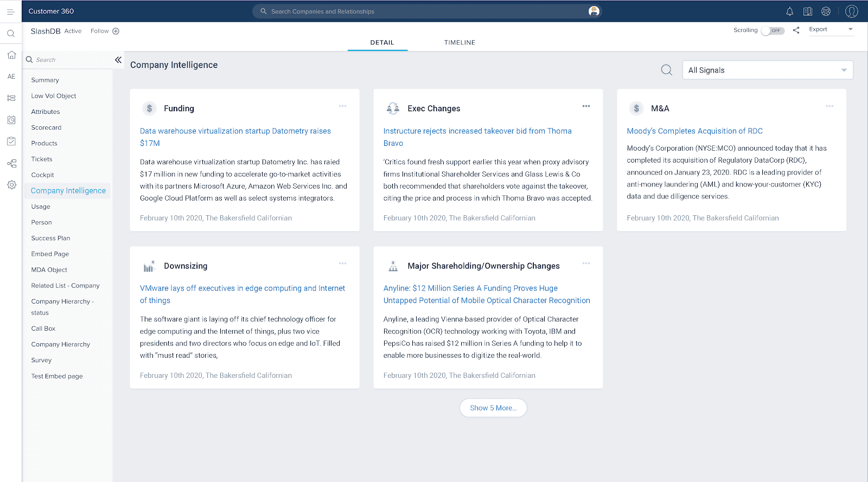Toggle the Scrolling switch on
Screen dimensions: 868x482
tap(773, 30)
